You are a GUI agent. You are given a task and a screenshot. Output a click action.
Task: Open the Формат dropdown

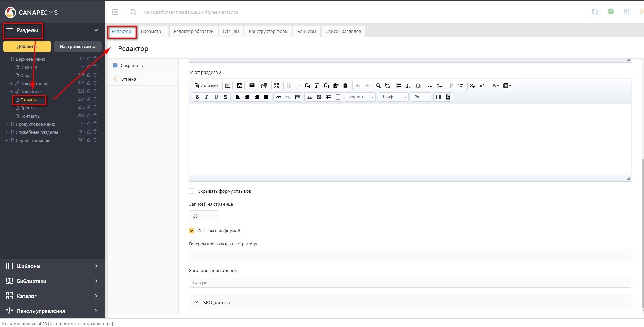[360, 97]
